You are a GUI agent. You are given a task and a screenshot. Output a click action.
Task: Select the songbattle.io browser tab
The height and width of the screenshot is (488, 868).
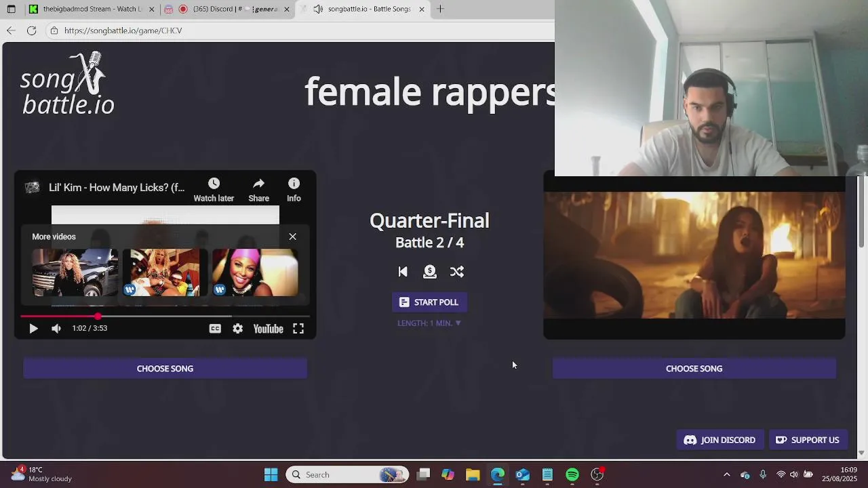pos(363,9)
